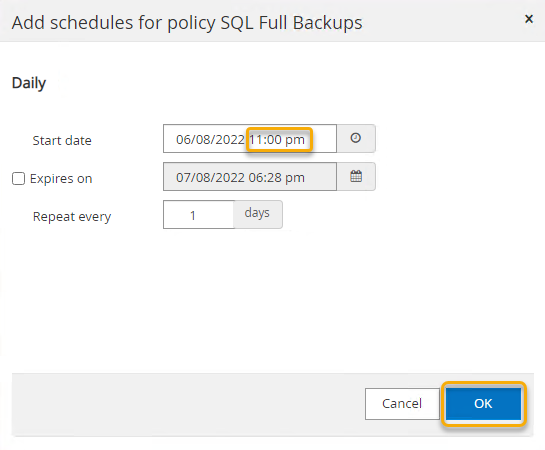This screenshot has height=450, width=545.
Task: Click the Expires on date field
Action: coord(250,177)
